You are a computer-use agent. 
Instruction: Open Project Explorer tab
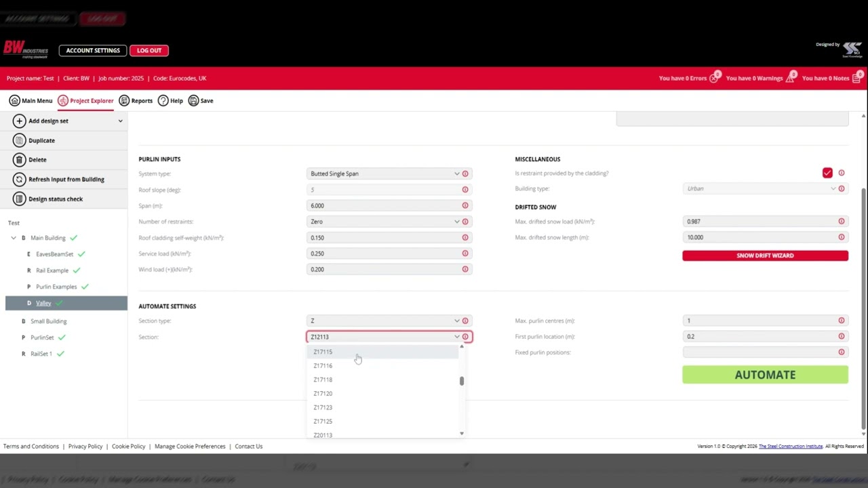click(x=85, y=100)
